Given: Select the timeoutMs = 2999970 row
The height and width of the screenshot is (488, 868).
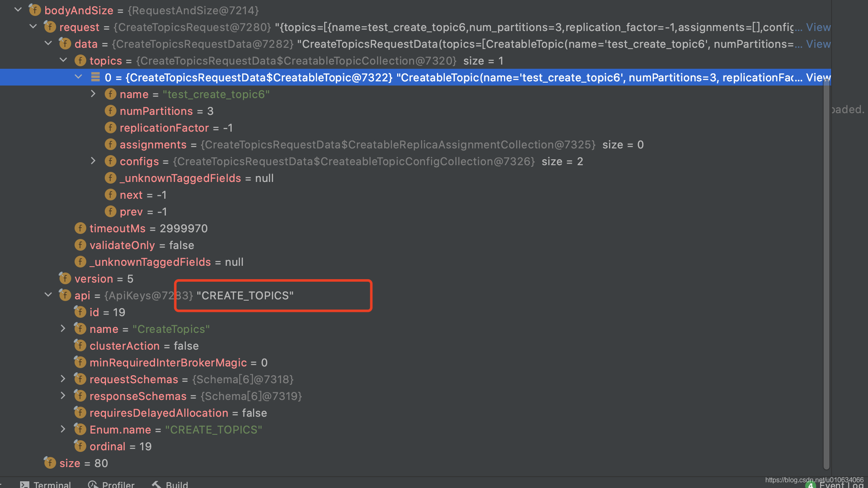Looking at the screenshot, I should click(416, 228).
